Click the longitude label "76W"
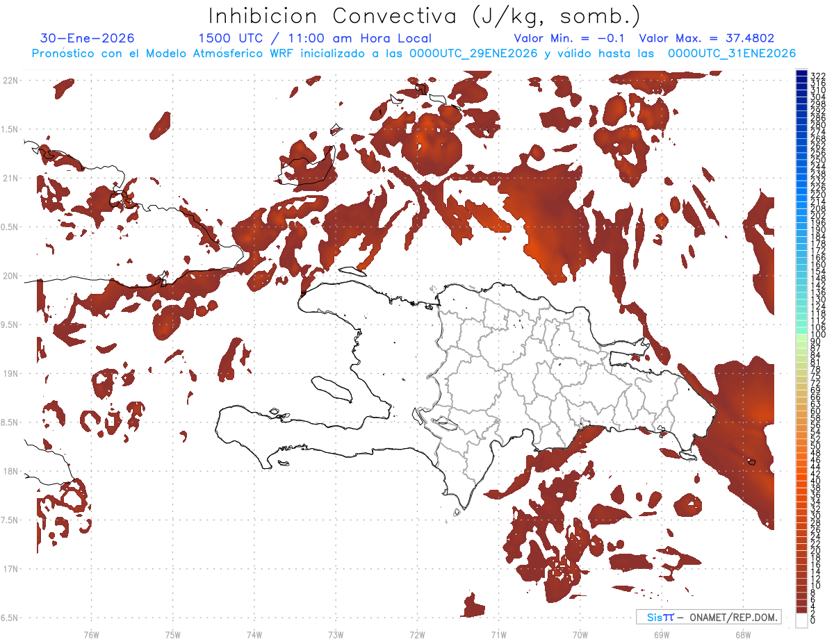Screen dimensions: 834x644 [x=91, y=634]
